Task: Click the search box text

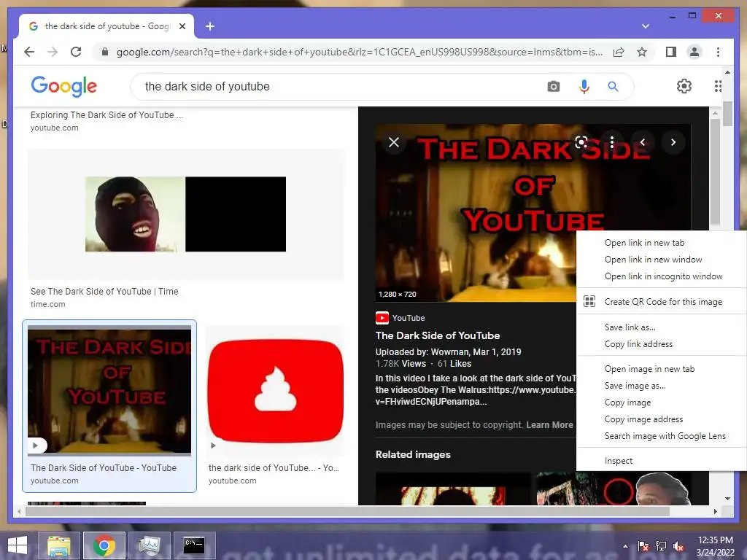Action: [x=207, y=86]
